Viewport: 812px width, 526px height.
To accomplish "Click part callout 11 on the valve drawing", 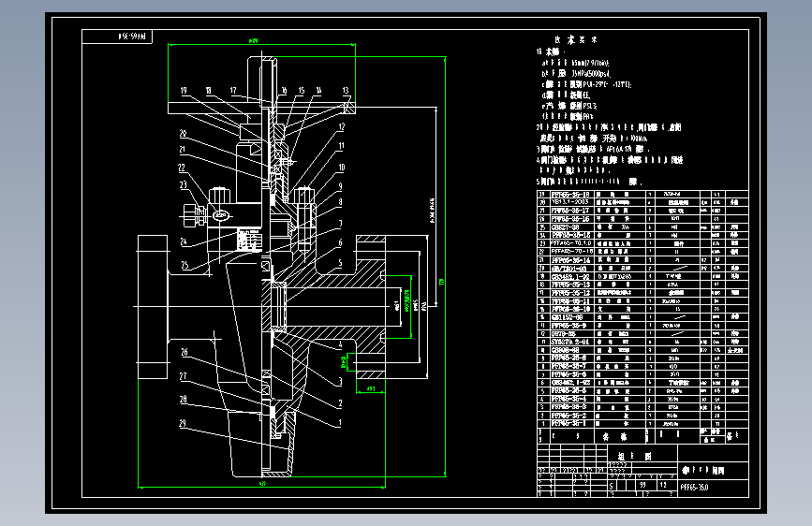I will coord(341,146).
